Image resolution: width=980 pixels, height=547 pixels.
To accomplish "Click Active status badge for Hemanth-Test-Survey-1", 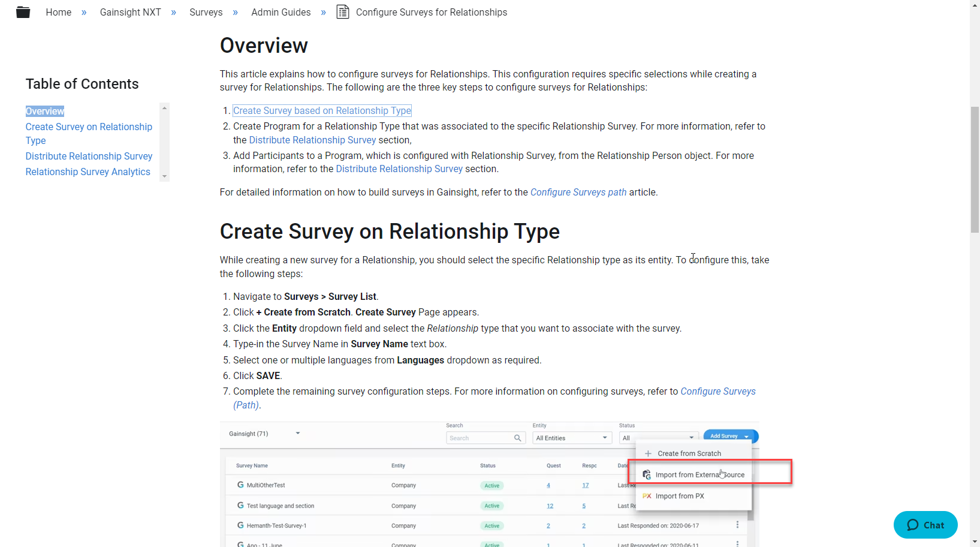I will click(x=492, y=526).
